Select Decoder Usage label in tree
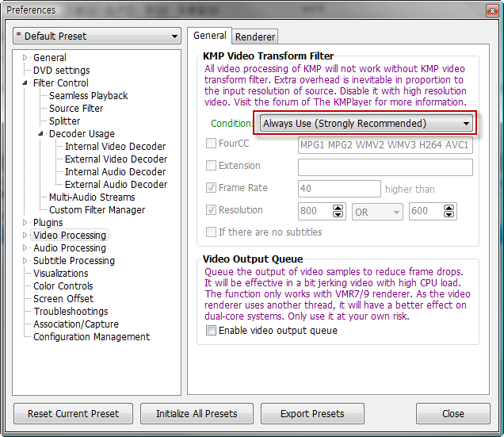 (x=82, y=133)
